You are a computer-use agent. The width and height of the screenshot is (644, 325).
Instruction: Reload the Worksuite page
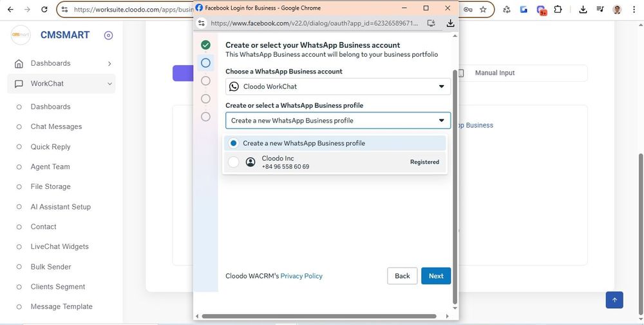tap(44, 10)
